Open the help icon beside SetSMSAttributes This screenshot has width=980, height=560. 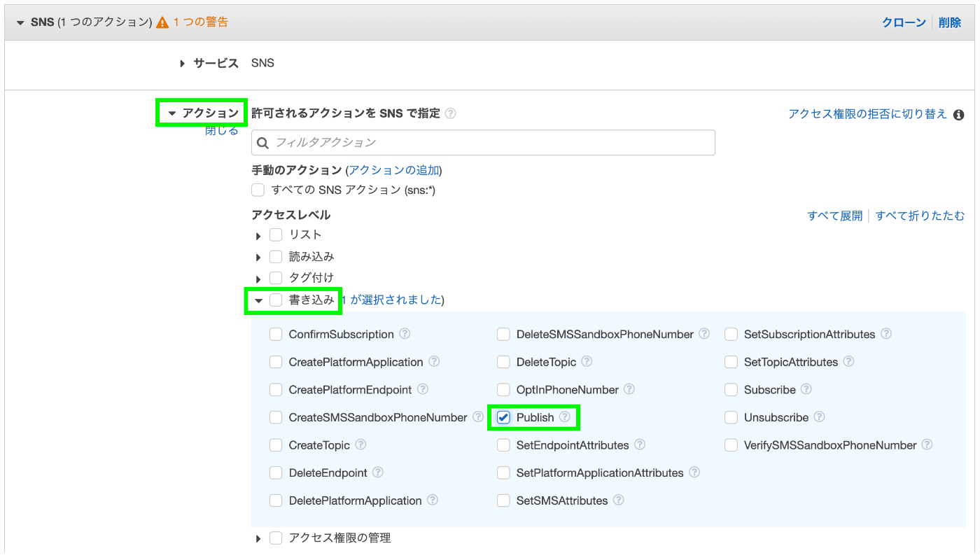pos(618,500)
